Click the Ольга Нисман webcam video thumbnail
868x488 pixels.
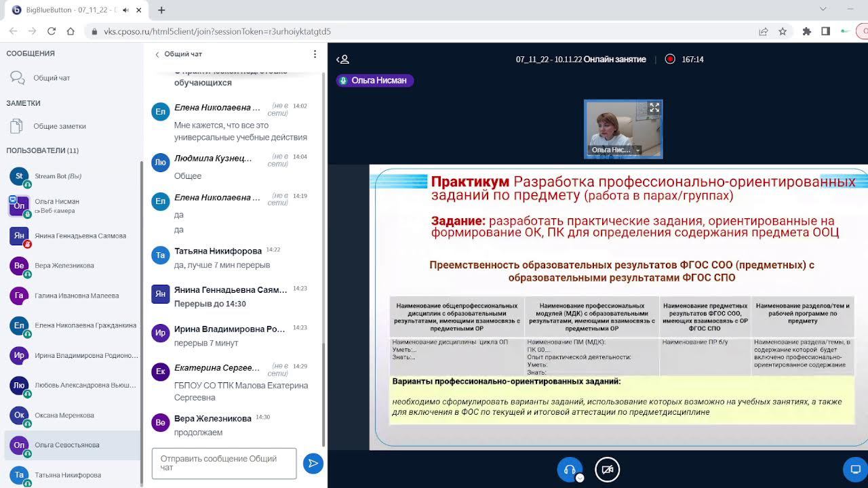pos(623,129)
